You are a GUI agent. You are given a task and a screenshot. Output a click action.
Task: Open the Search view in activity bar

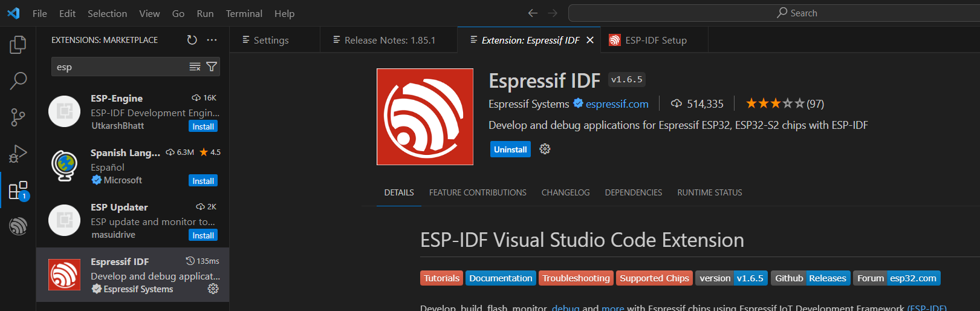18,80
